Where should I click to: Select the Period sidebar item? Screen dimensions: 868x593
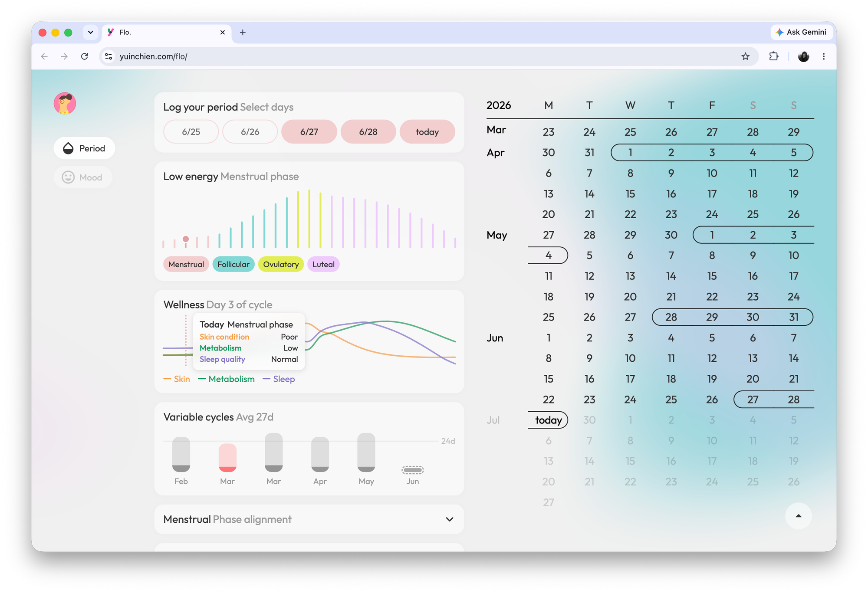tap(84, 148)
